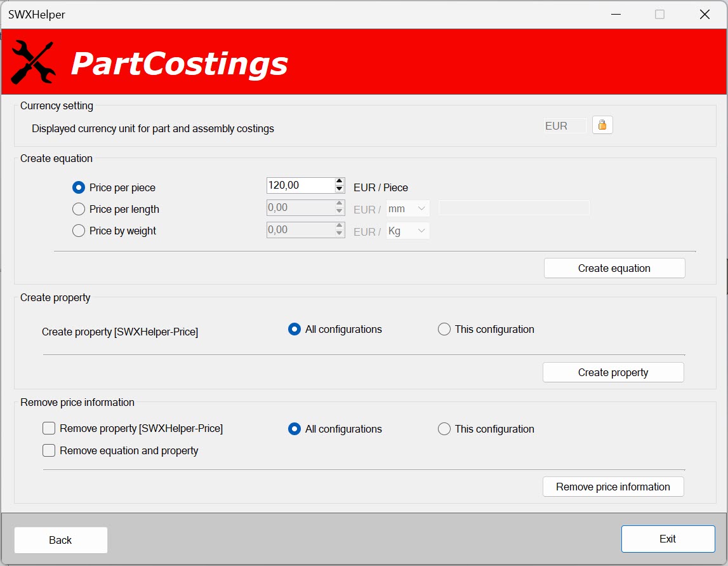Minimize the SWXHelper window
728x566 pixels.
pos(616,15)
